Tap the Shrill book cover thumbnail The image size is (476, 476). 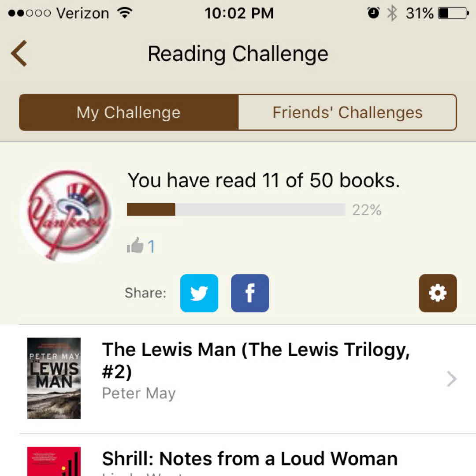point(54,462)
